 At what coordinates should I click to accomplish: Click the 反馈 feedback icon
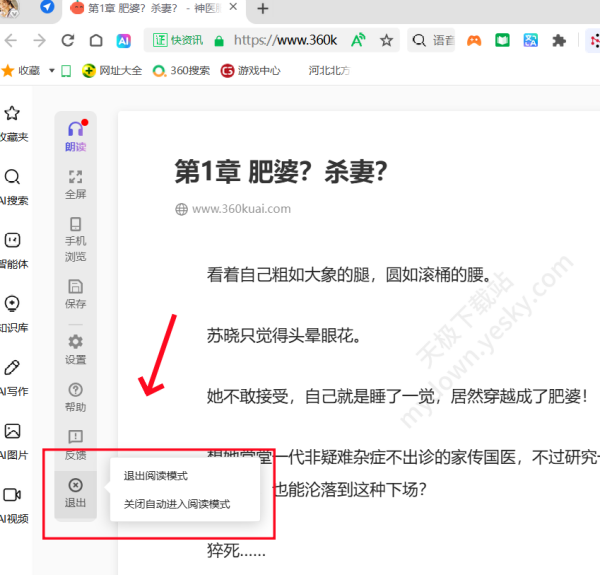coord(76,444)
